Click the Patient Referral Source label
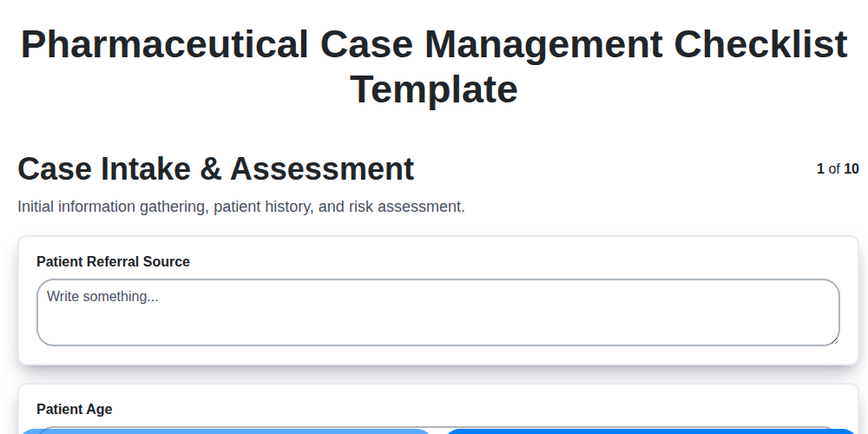Screen dimensions: 868x434 pyautogui.click(x=113, y=261)
